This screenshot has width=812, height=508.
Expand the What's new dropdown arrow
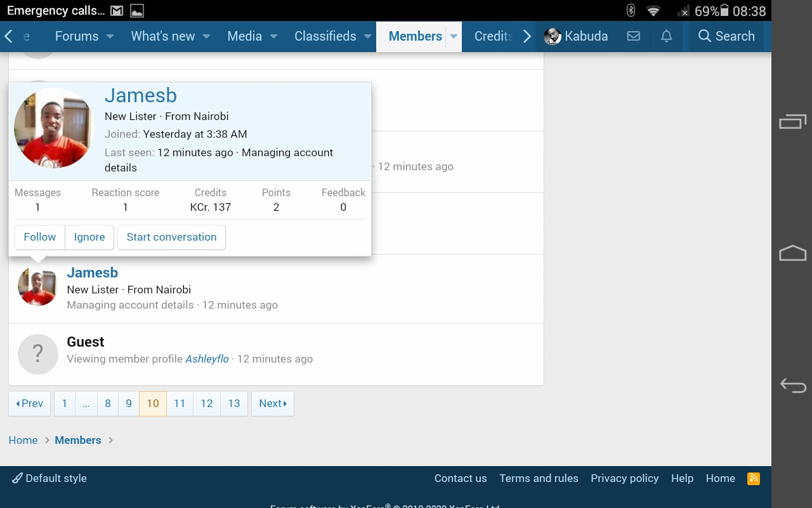point(206,36)
